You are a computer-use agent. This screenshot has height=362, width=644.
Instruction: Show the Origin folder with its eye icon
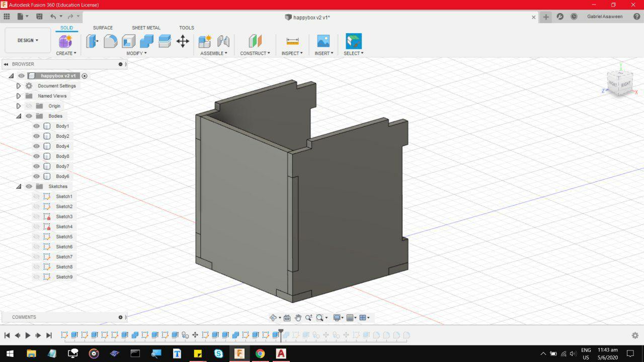pyautogui.click(x=29, y=106)
